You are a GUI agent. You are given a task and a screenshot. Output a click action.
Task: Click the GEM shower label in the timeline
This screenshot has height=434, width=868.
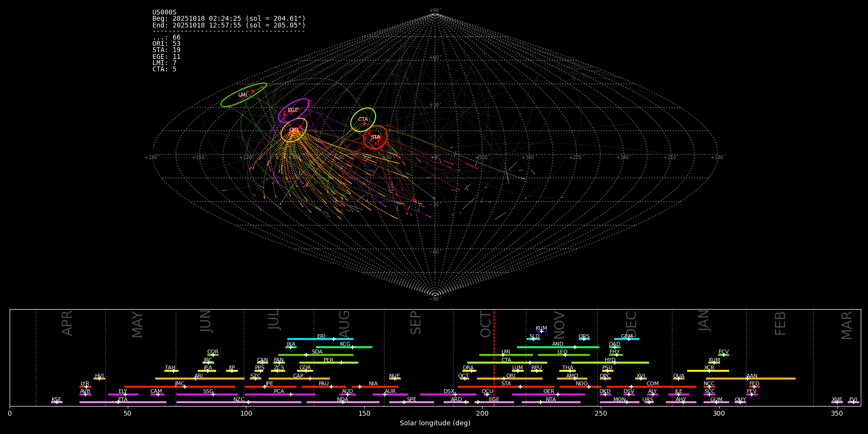coord(627,337)
